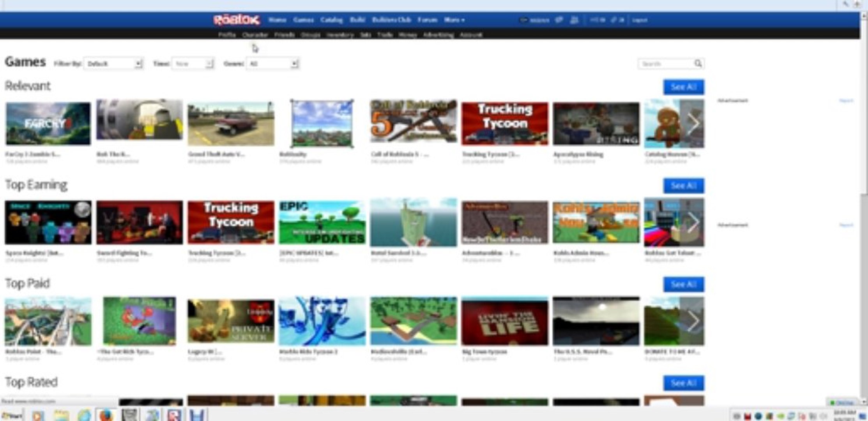
Task: Click See All for Relevant games
Action: [x=683, y=87]
